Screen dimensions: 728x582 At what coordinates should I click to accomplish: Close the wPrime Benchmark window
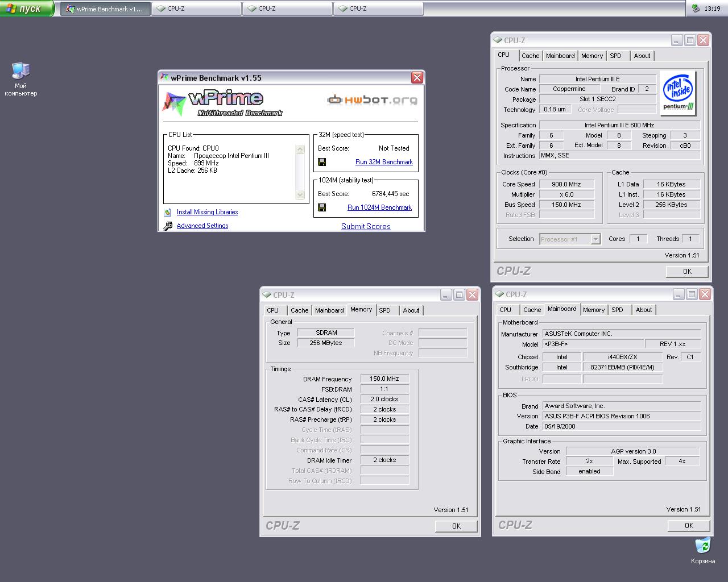pyautogui.click(x=417, y=78)
